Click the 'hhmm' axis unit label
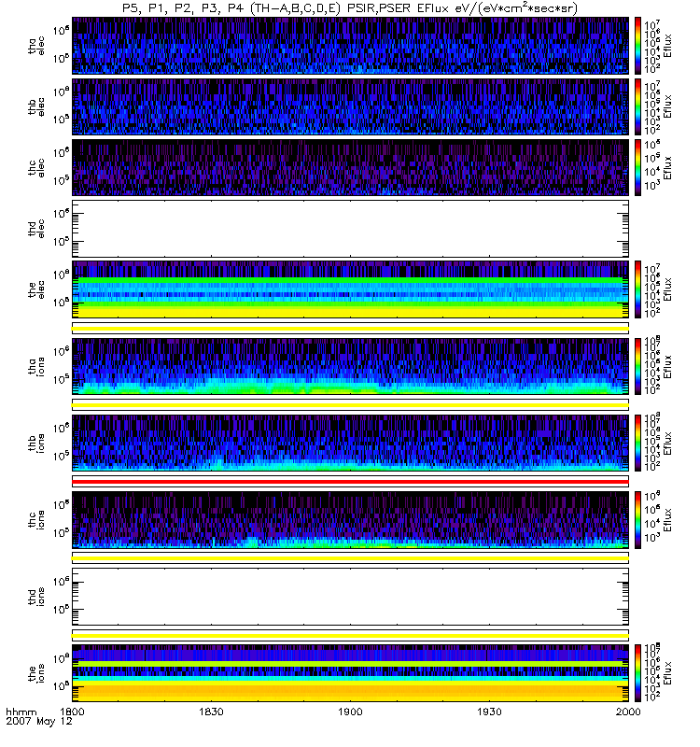The width and height of the screenshot is (700, 747). tap(21, 712)
